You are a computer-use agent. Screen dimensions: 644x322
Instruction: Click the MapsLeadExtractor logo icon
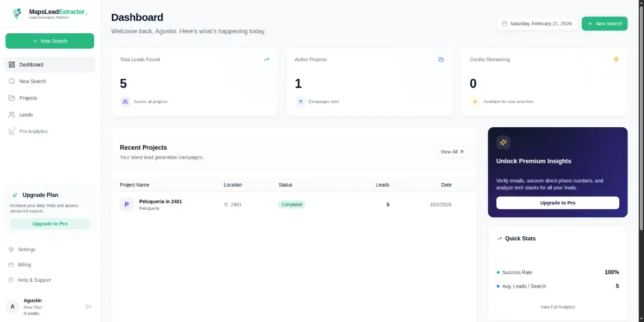pos(18,13)
